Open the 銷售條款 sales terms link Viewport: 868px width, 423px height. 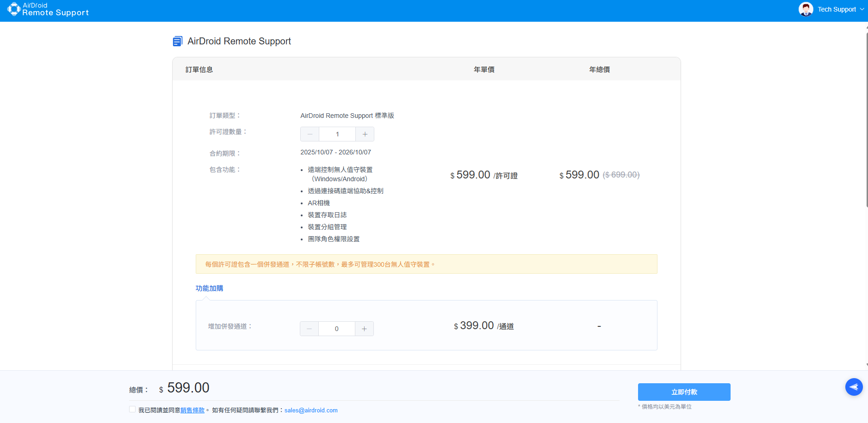[192, 410]
